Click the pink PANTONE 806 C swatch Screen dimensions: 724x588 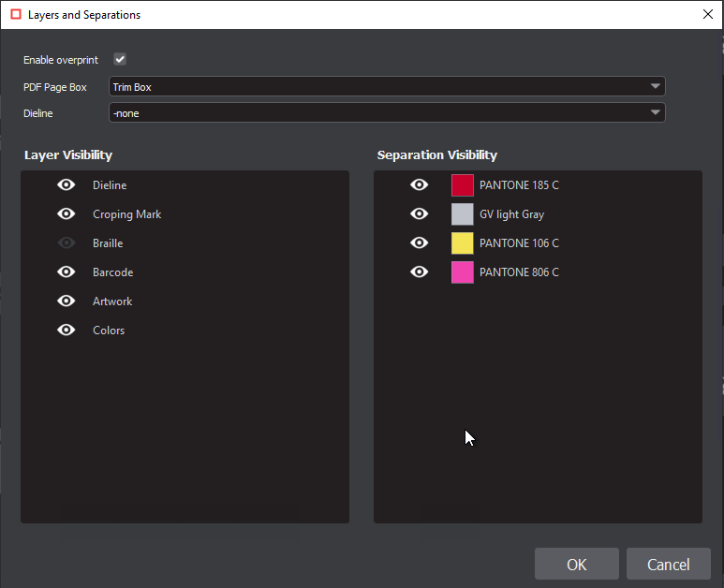463,272
